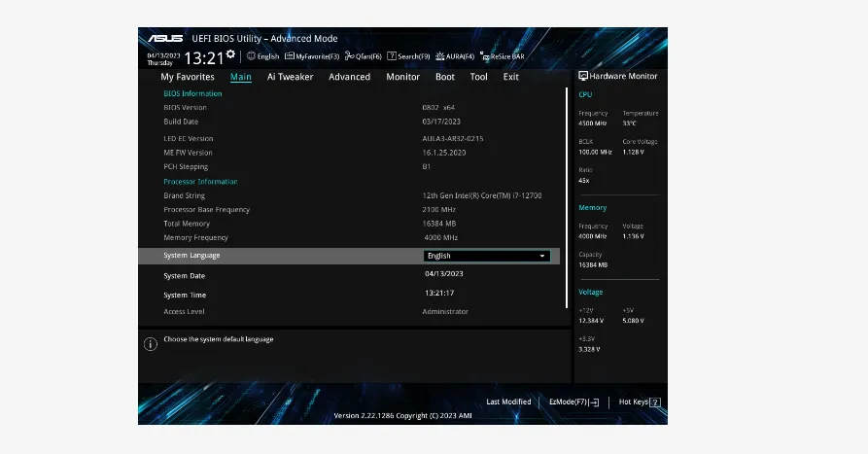The width and height of the screenshot is (868, 454).
Task: Switch to My Favorites tab
Action: click(x=187, y=77)
